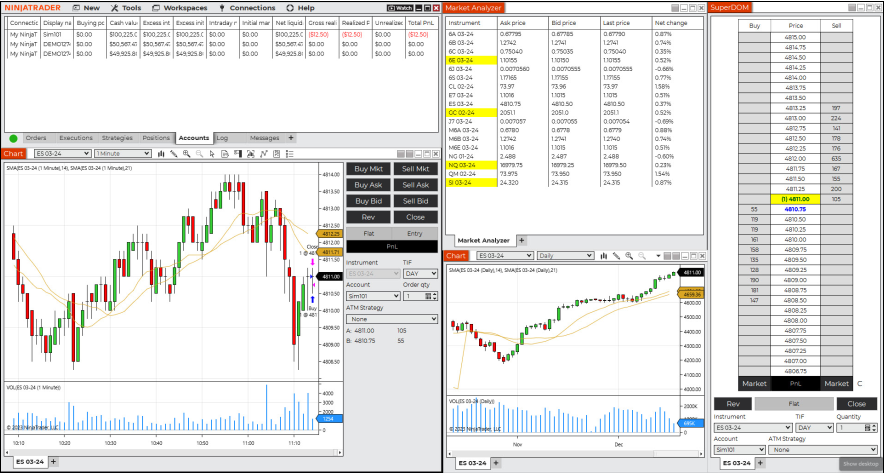The image size is (888, 473).
Task: Open the Daily interval dropdown
Action: (x=566, y=255)
